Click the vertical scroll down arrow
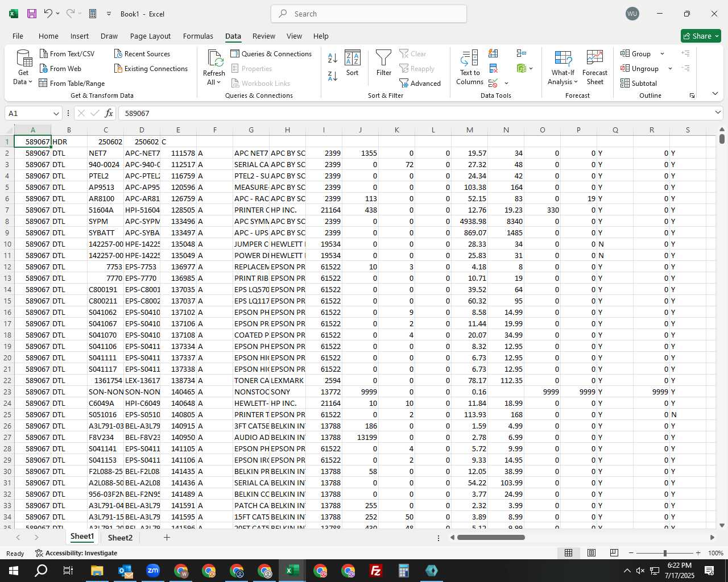 point(722,525)
